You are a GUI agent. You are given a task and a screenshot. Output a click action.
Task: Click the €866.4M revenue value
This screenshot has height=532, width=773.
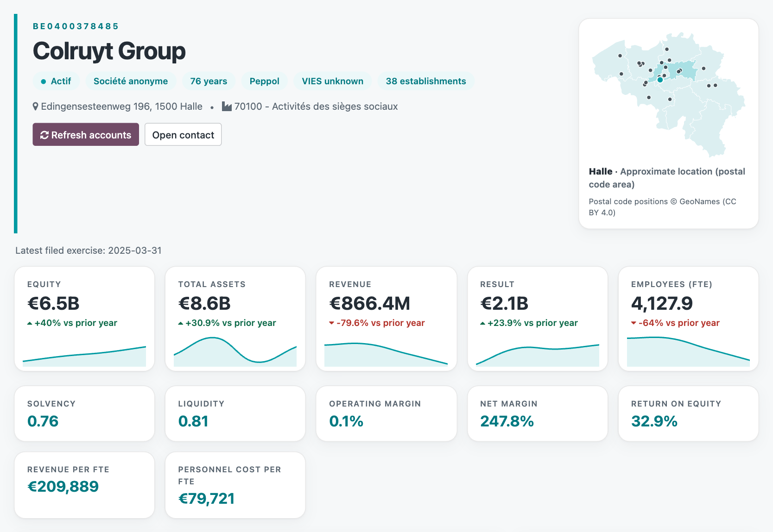369,303
